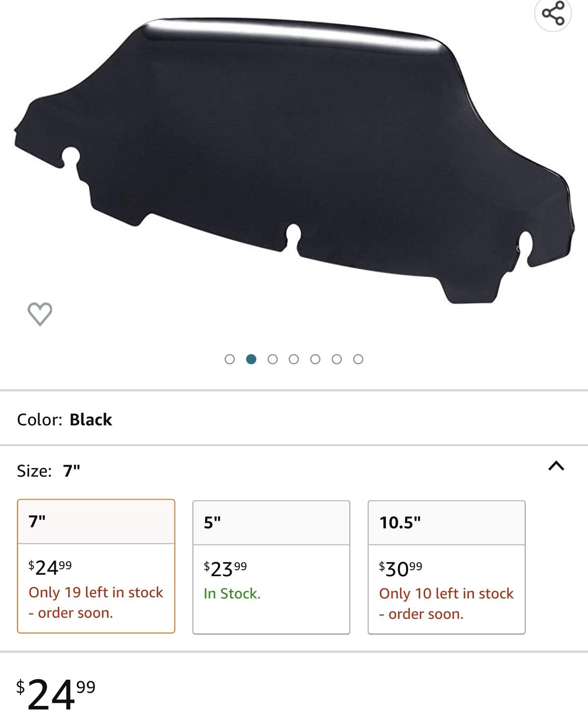Tap the green "In Stock." label

coord(232,594)
